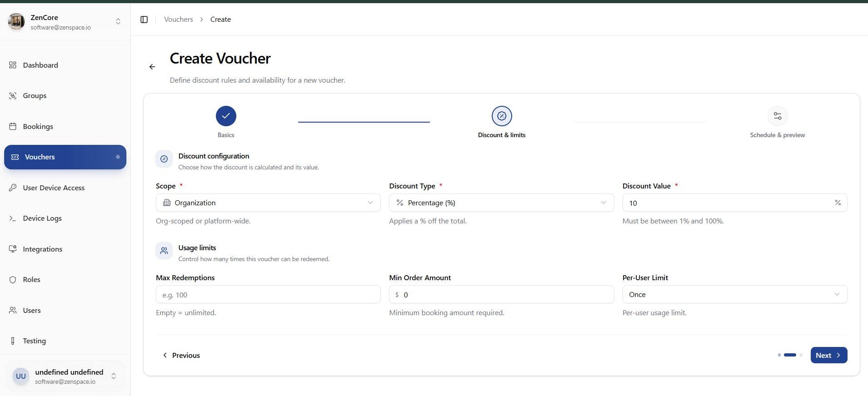Click the Discount & limits step icon

502,116
